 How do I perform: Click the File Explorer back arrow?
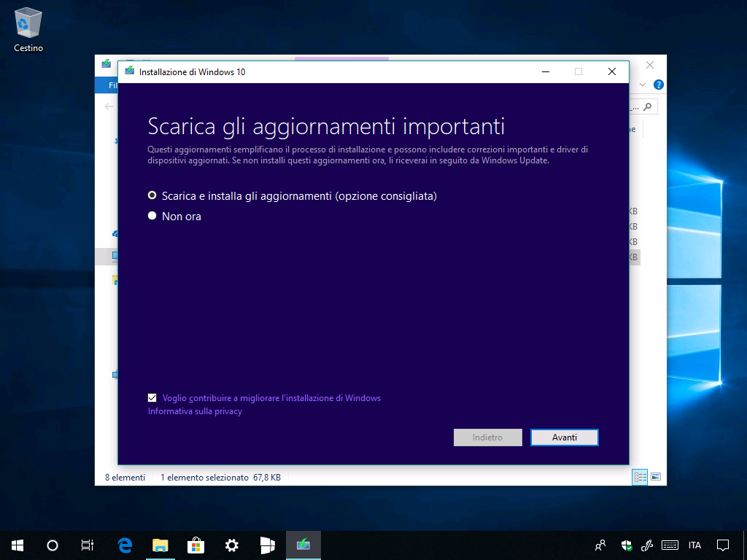[x=109, y=106]
